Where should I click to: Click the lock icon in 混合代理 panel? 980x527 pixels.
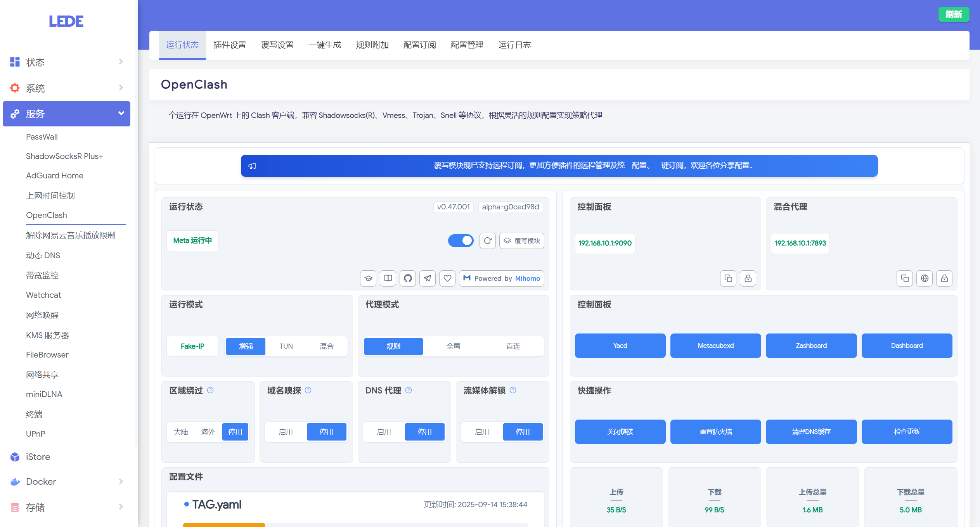pos(944,278)
